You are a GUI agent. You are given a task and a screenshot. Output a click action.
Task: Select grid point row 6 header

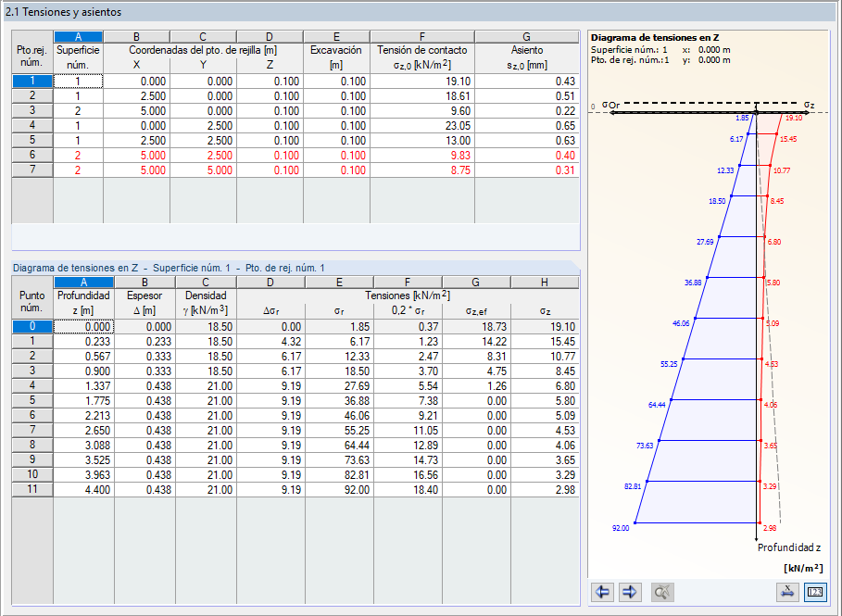pos(32,156)
